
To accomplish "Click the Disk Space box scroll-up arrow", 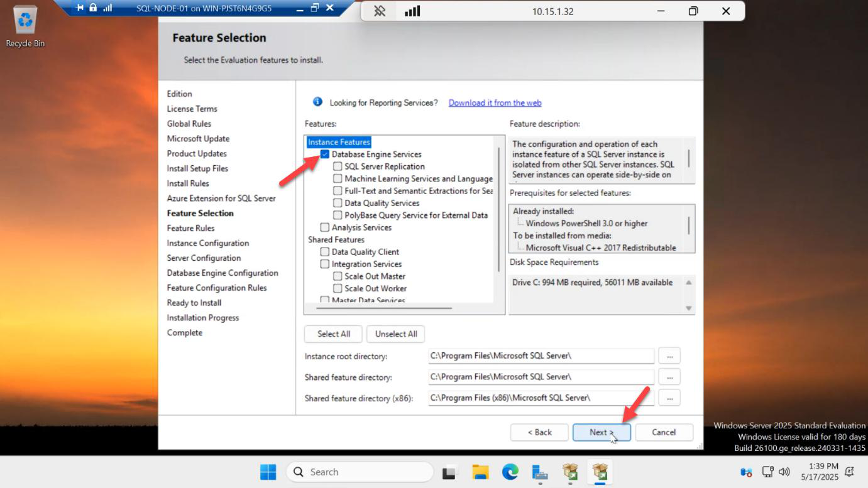I will pyautogui.click(x=689, y=283).
